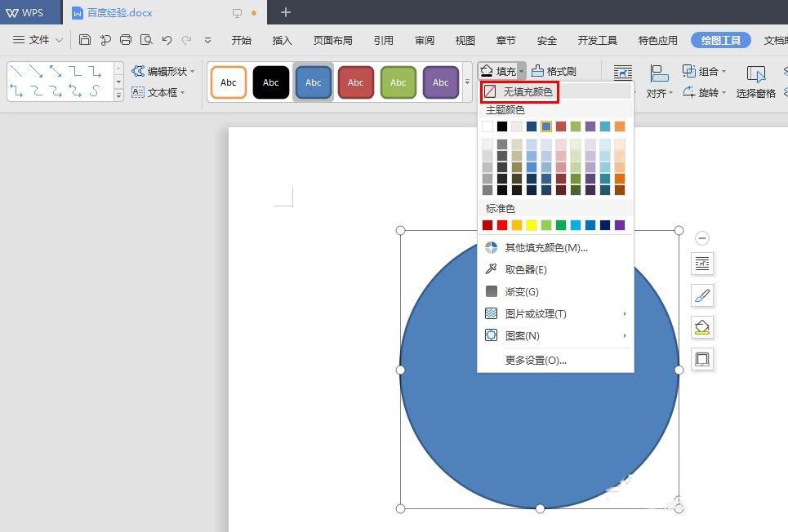Click the highlight fill icon in right sidebar

pos(701,327)
